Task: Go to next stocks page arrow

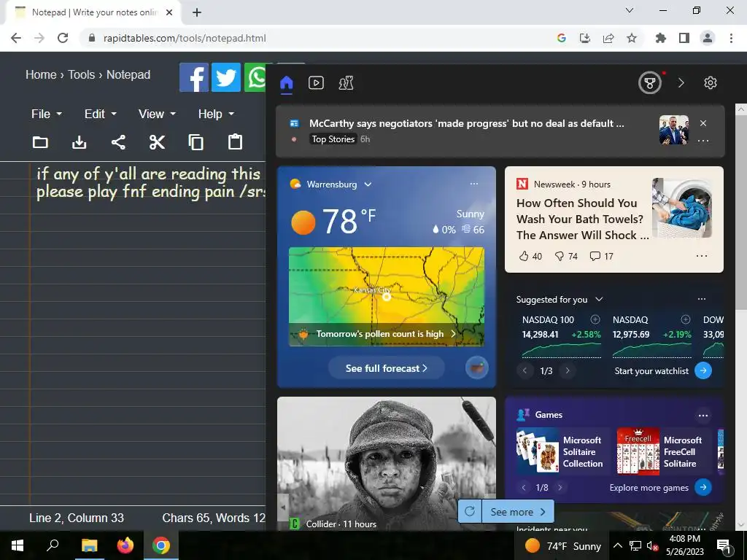Action: pos(568,370)
